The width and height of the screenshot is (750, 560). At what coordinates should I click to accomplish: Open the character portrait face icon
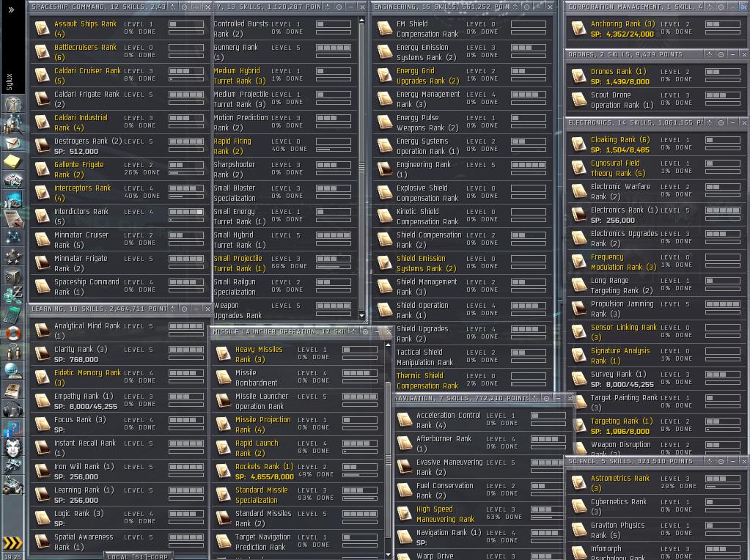12,448
